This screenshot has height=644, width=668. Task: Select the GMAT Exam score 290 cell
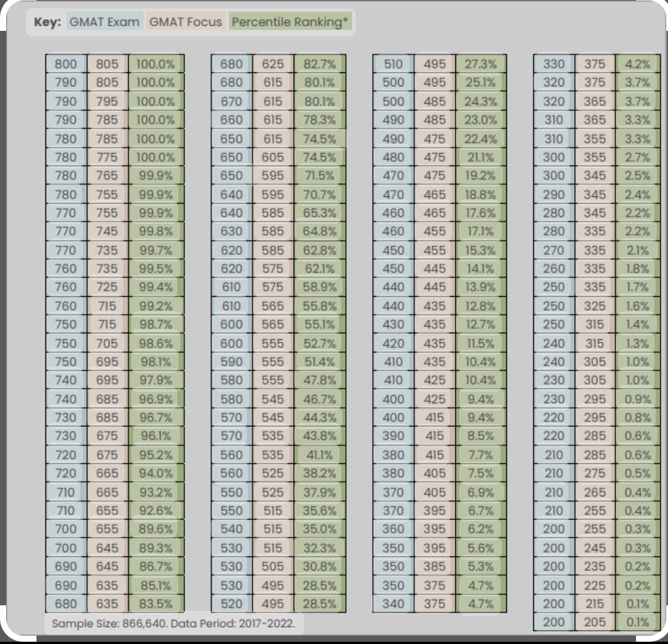(554, 194)
